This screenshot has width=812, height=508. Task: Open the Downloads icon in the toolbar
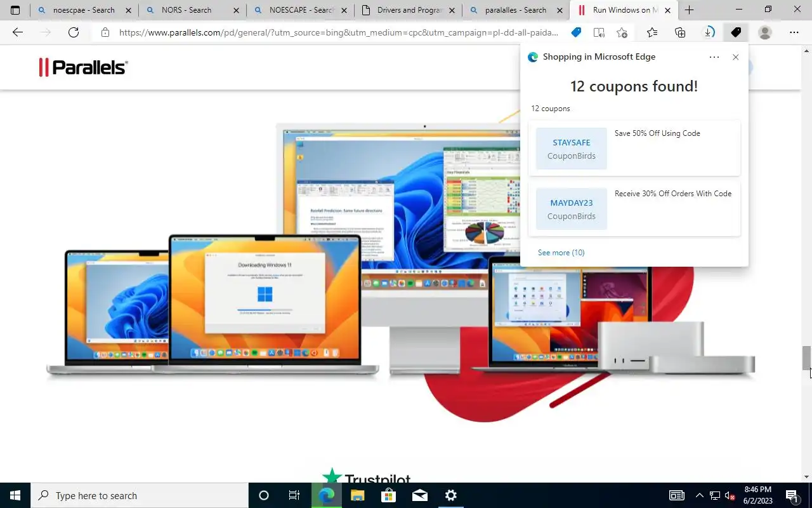coord(709,32)
